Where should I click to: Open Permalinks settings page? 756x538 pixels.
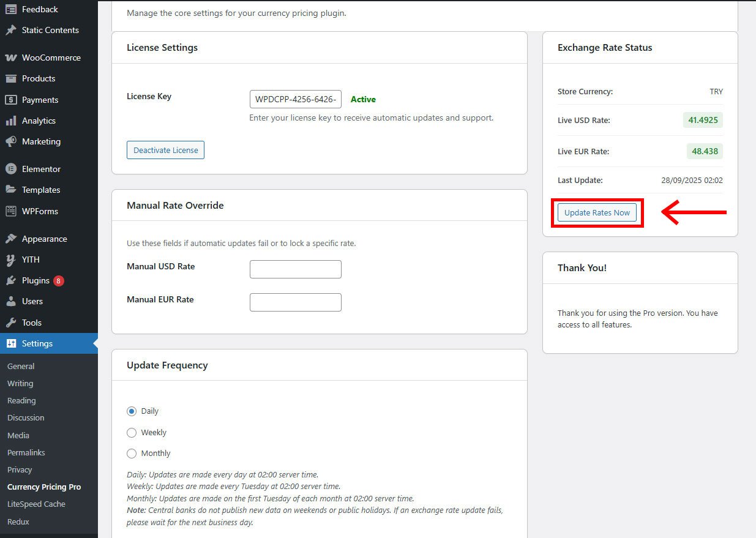tap(26, 452)
